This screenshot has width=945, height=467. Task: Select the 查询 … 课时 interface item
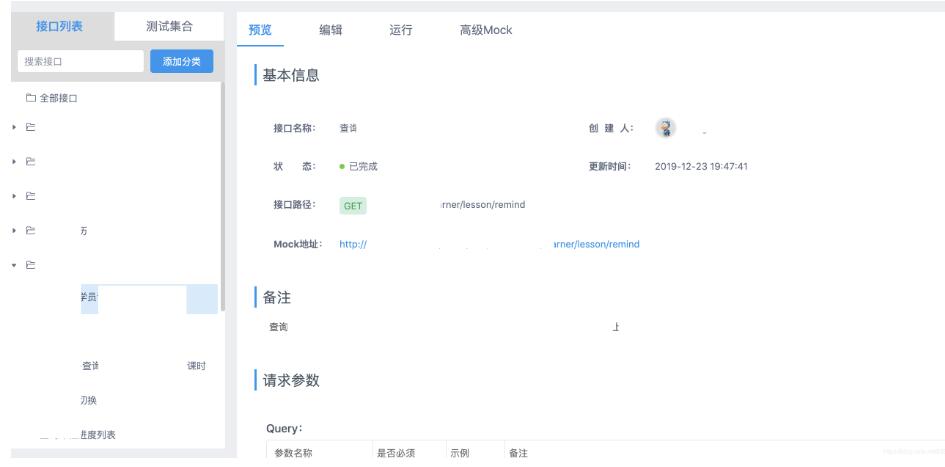point(143,366)
